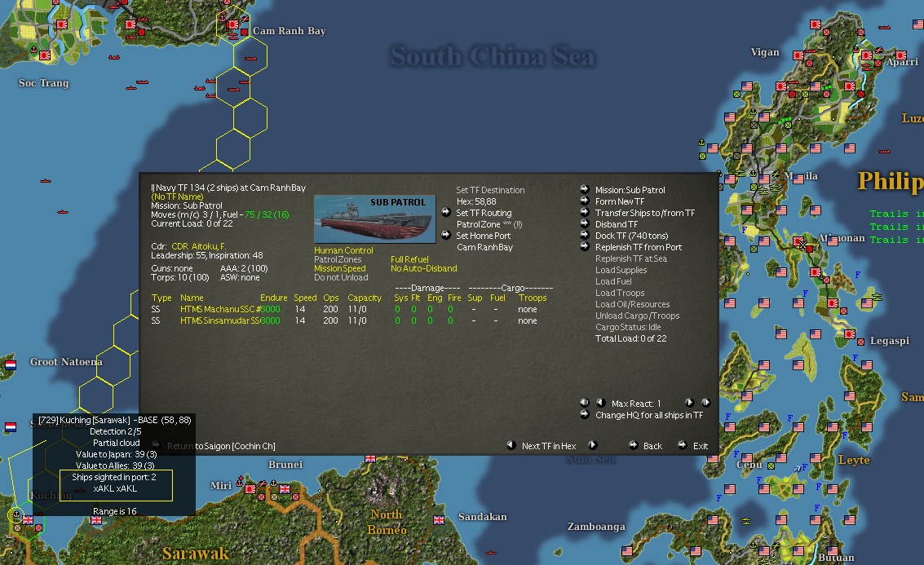Click the Replenish TF at Sea option
The image size is (924, 565).
click(631, 258)
